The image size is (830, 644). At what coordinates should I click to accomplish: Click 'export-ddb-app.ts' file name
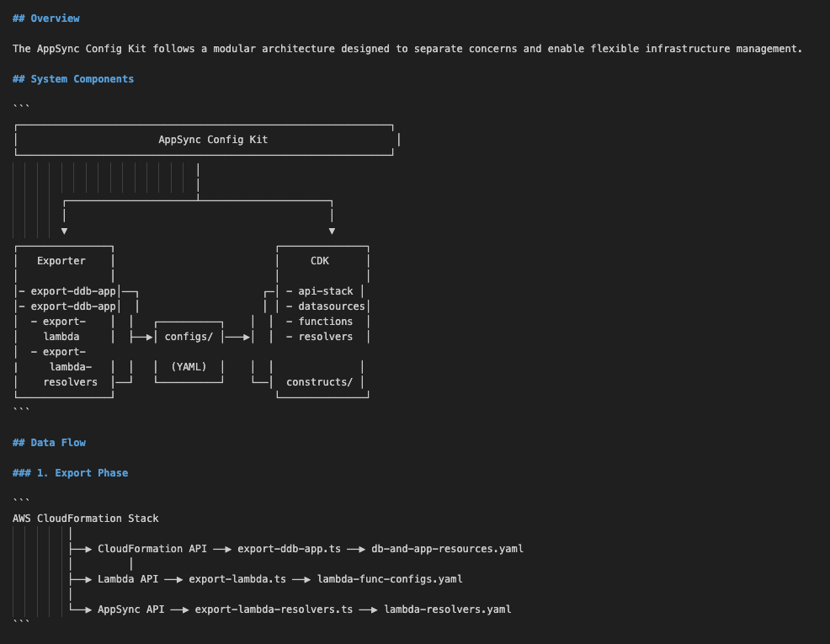coord(289,549)
